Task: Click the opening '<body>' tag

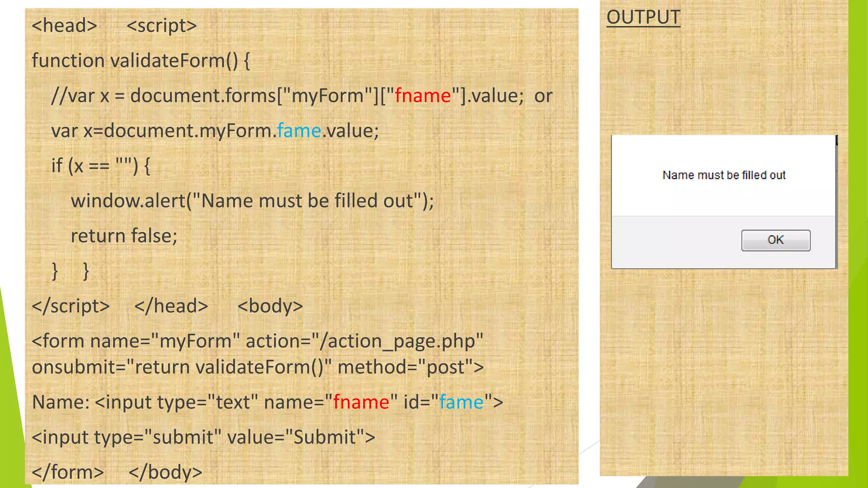Action: click(270, 306)
